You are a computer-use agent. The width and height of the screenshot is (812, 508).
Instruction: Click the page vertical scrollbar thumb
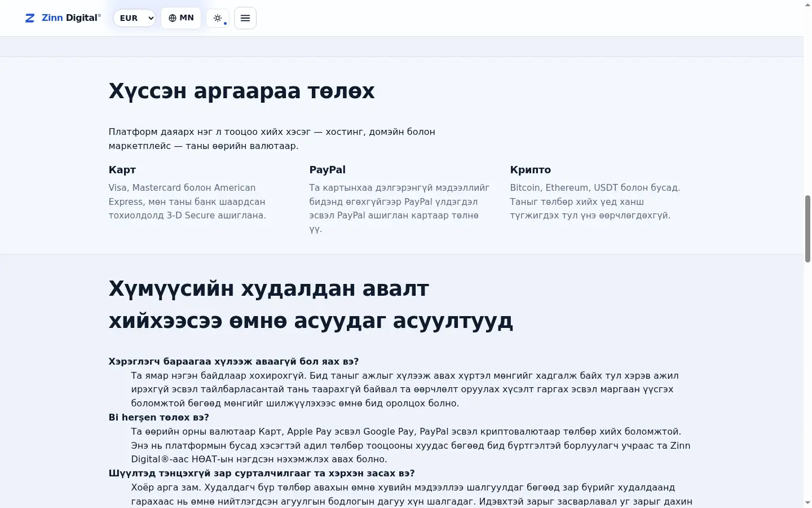point(807,229)
